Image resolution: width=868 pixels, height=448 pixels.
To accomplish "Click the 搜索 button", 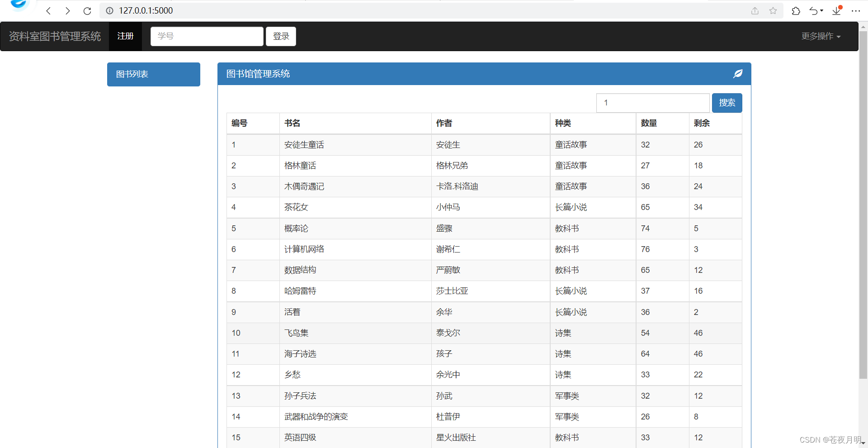I will tap(727, 103).
